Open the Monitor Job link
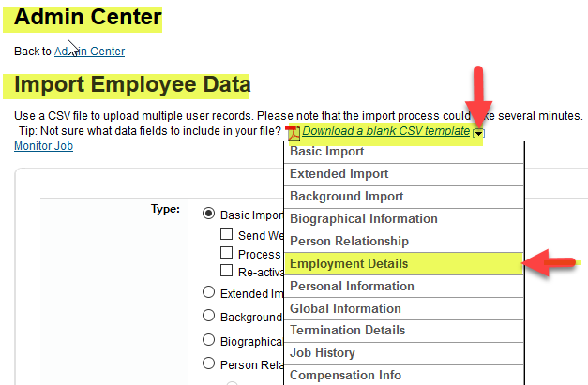588x385 pixels. tap(43, 146)
